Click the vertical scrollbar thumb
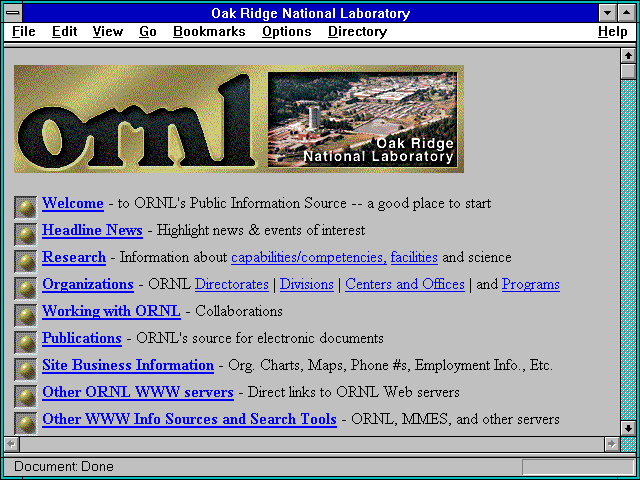 click(x=628, y=71)
